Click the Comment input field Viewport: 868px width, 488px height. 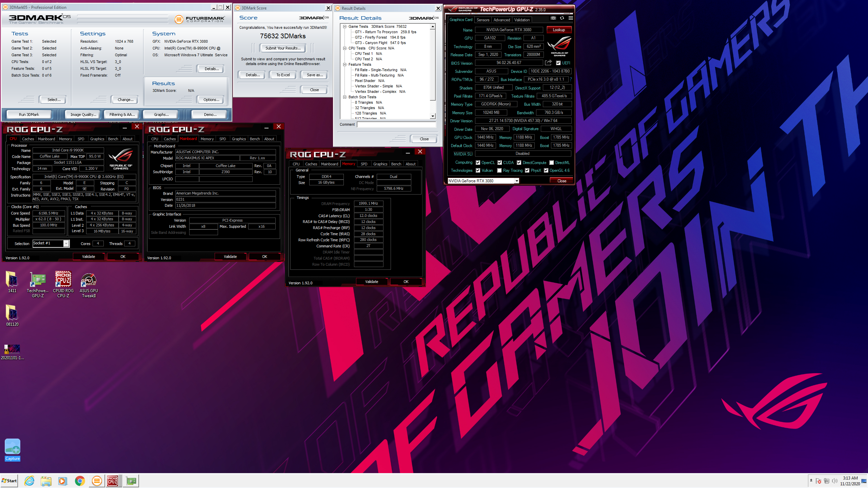[x=396, y=124]
